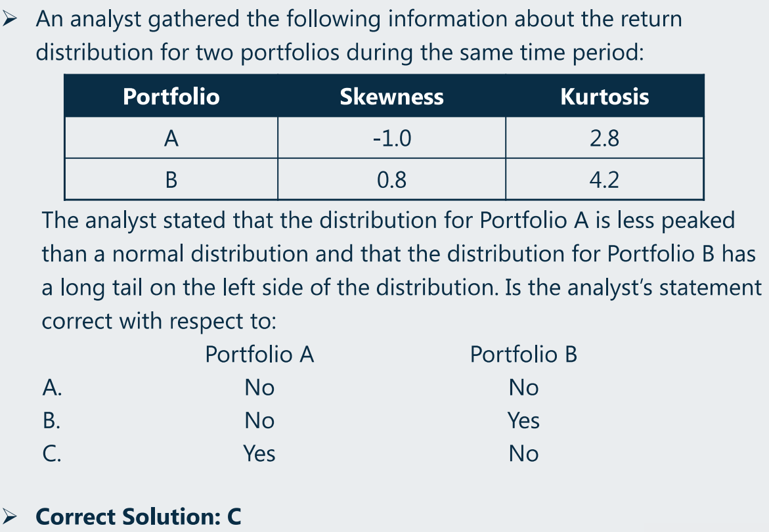The height and width of the screenshot is (532, 769).
Task: Click the 2.8 kurtosis value
Action: [x=605, y=138]
